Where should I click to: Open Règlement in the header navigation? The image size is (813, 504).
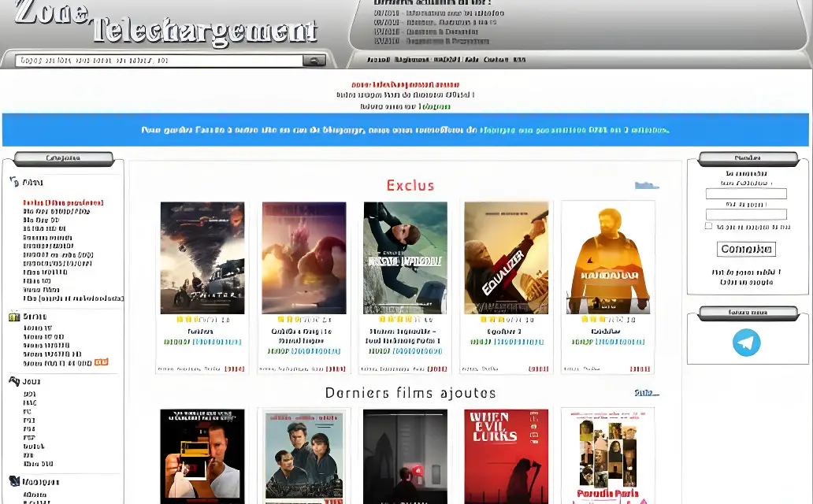tap(412, 60)
